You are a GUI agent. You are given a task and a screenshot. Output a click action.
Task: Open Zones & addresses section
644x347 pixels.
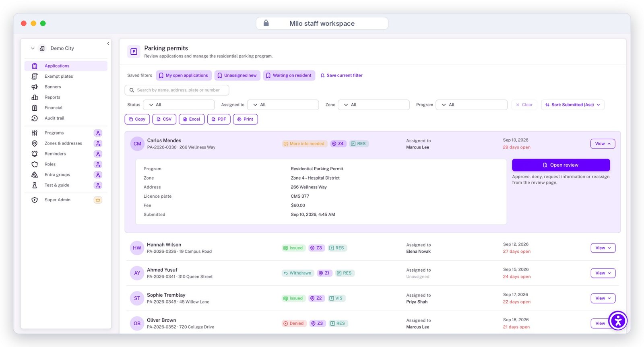(66, 143)
